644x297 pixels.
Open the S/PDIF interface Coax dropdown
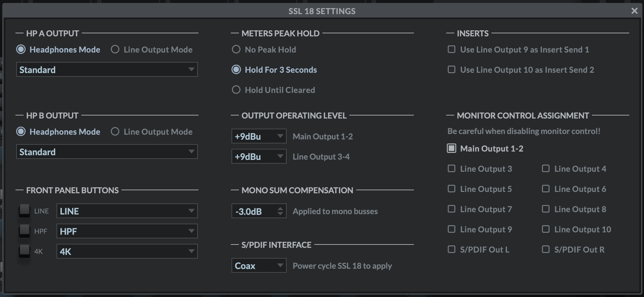[x=259, y=266]
